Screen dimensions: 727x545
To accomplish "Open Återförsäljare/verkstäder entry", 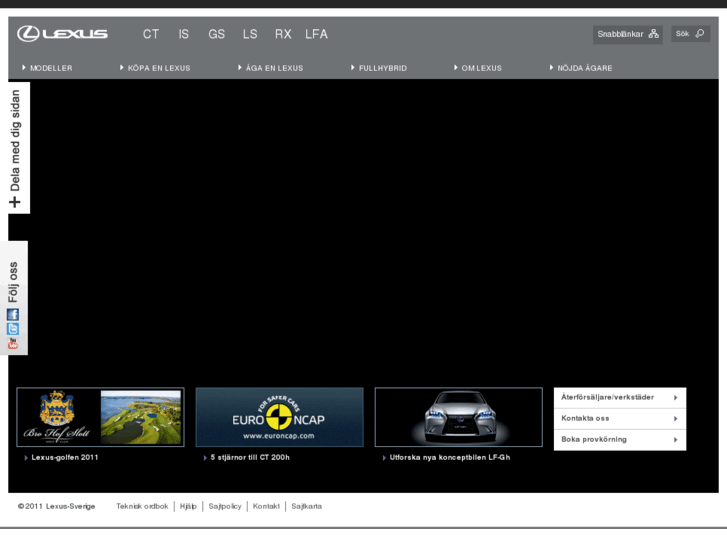I will coord(620,398).
